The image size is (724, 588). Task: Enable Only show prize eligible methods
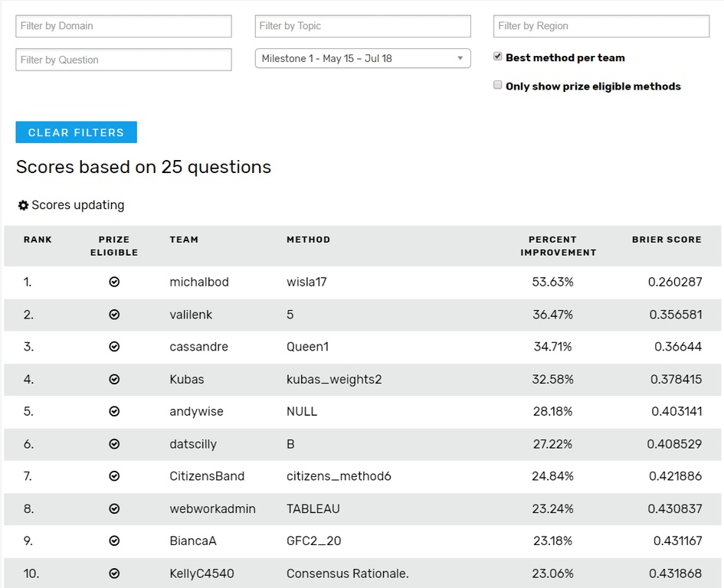pos(498,86)
